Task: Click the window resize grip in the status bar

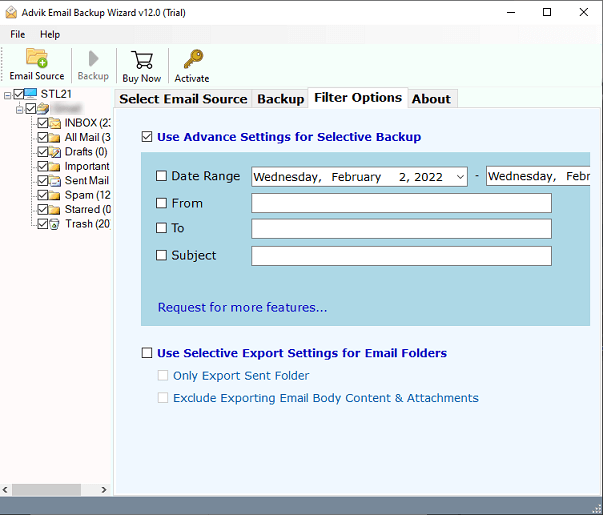Action: (x=597, y=509)
